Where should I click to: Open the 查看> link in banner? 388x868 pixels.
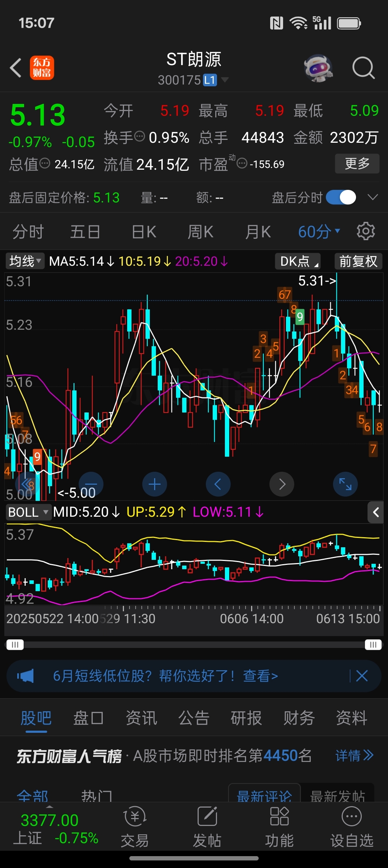(260, 676)
